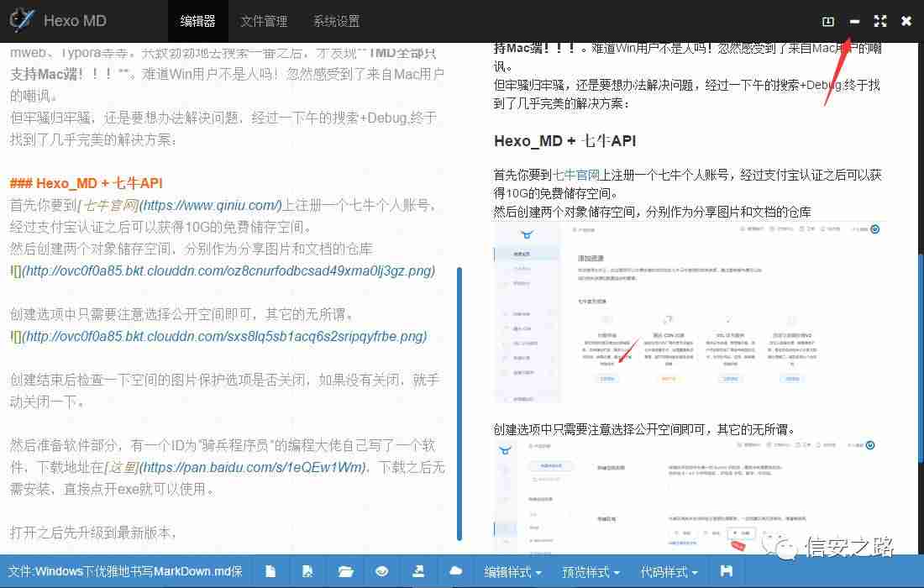Export image using the picture icon
924x588 pixels.
click(419, 571)
